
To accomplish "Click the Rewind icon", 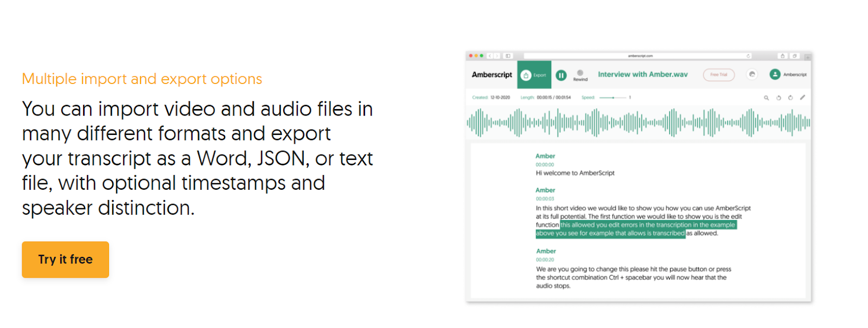I will pyautogui.click(x=580, y=73).
